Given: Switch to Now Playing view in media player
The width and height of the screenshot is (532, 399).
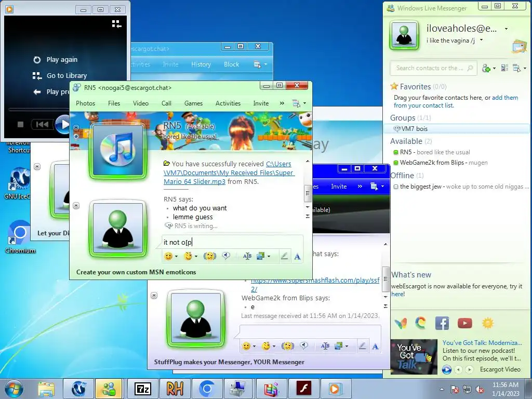Looking at the screenshot, I should (116, 24).
